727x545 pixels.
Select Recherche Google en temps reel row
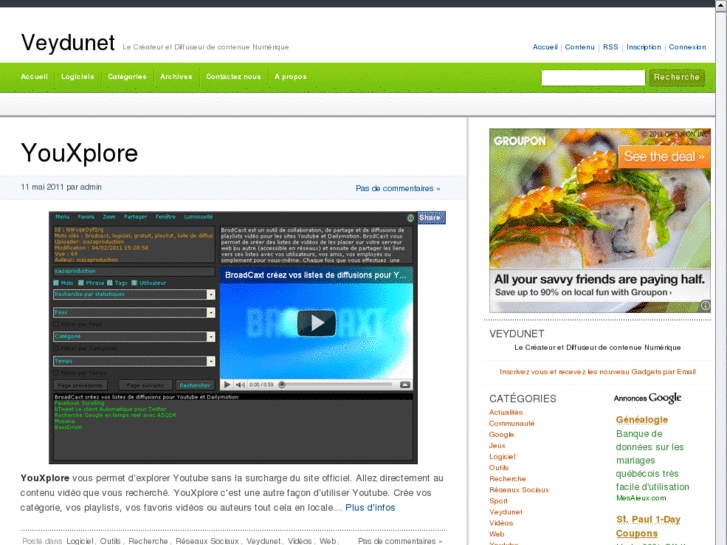click(115, 415)
